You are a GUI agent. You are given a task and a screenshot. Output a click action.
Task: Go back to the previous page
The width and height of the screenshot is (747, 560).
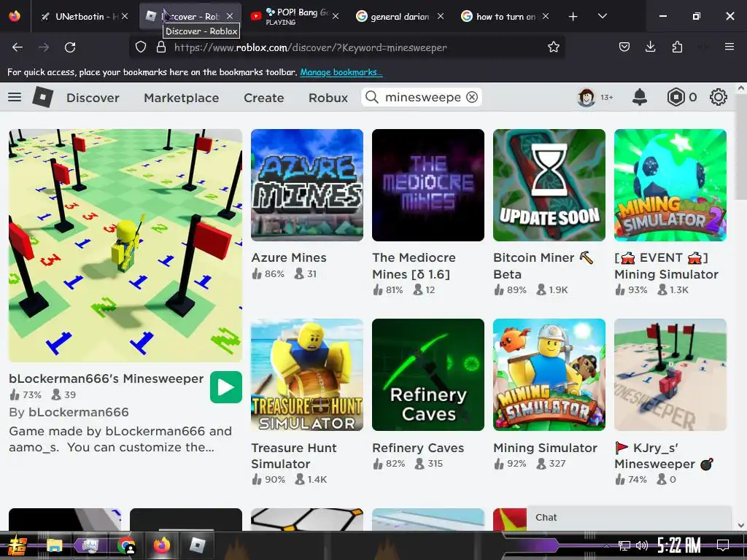(x=18, y=47)
